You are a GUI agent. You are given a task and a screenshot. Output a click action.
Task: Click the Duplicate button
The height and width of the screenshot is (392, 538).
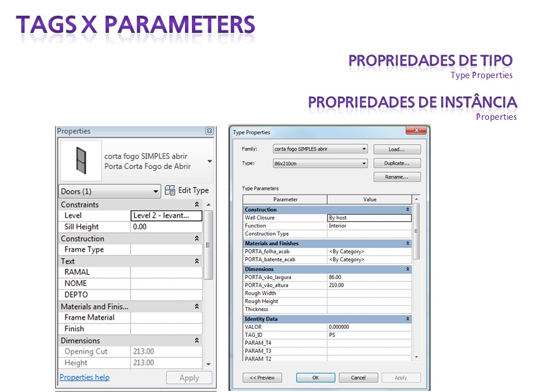coord(397,163)
